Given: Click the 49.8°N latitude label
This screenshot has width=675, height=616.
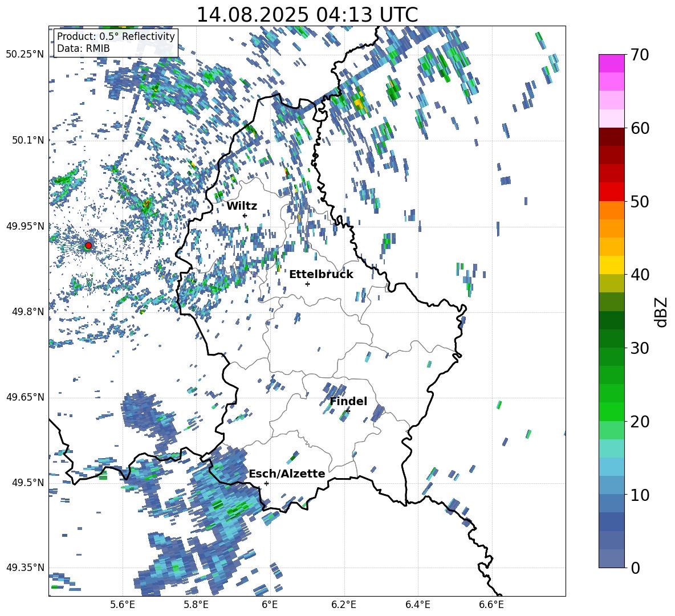Looking at the screenshot, I should [x=28, y=312].
